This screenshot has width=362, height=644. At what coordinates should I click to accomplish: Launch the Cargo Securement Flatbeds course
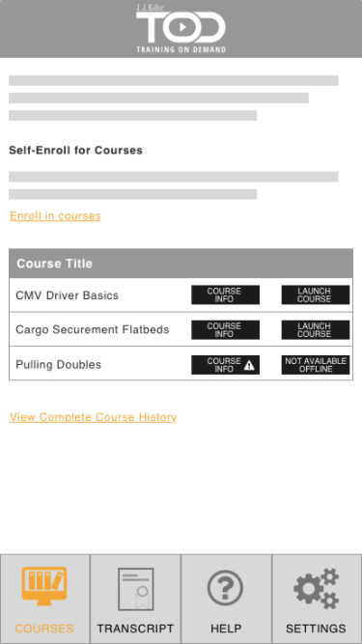(x=316, y=330)
